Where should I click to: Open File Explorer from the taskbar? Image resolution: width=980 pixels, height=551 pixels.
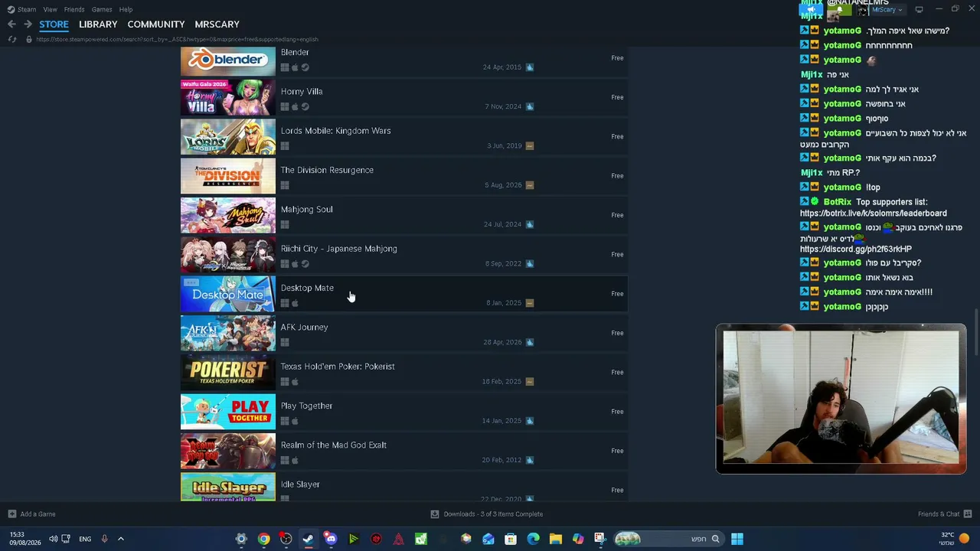tap(555, 539)
